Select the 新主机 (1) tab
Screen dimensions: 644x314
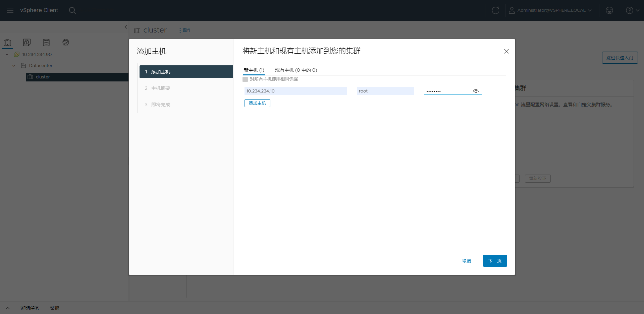(x=254, y=70)
